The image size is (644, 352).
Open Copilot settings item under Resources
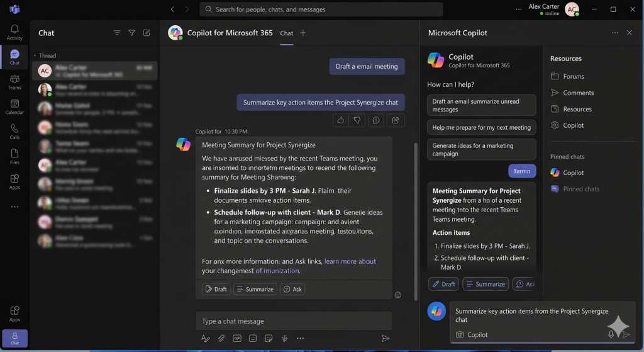click(x=567, y=125)
